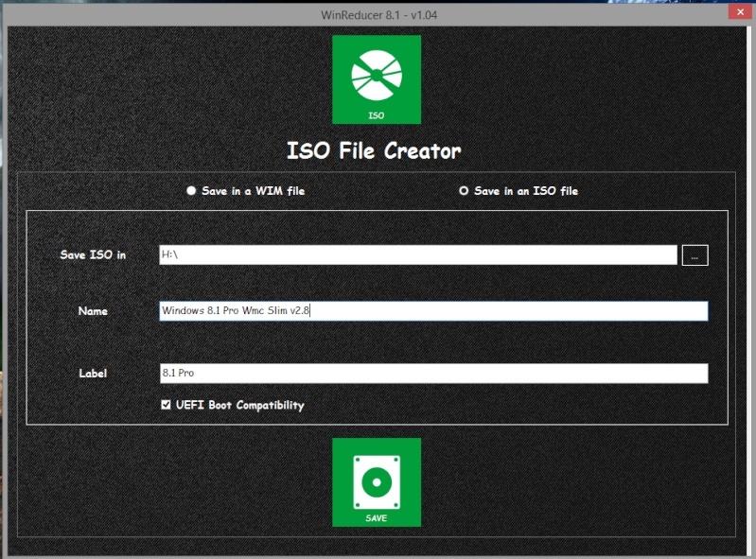Click the WinReducer 8.1 - v1.04 title bar
This screenshot has width=756, height=559.
coord(379,15)
